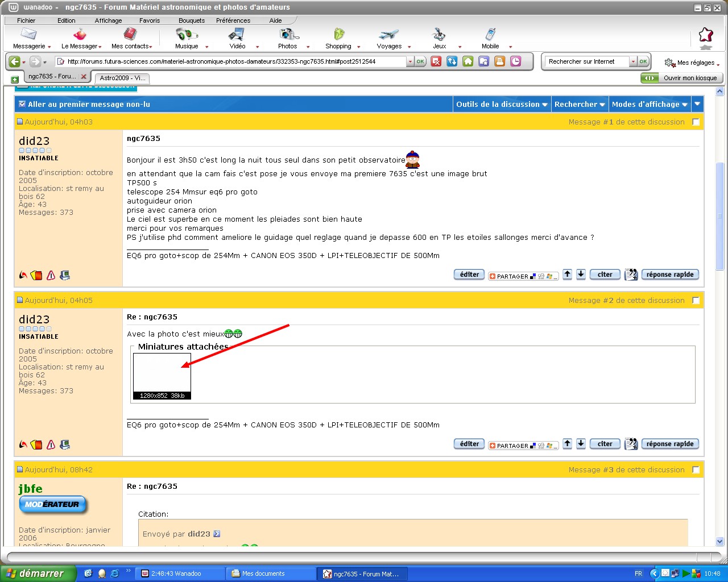This screenshot has height=582, width=728.
Task: Open the Musique headphones icon
Action: (x=187, y=34)
